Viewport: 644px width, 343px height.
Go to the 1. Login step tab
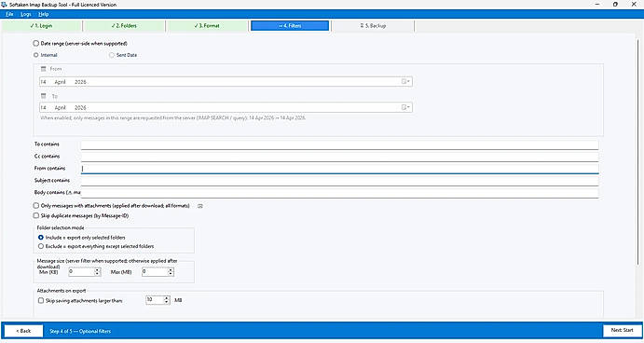click(x=42, y=26)
